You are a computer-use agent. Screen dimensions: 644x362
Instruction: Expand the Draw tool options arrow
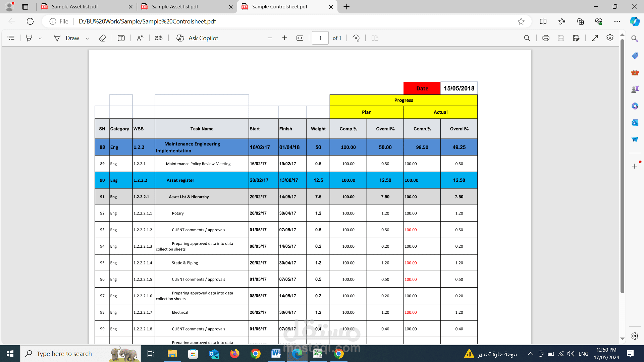(87, 39)
